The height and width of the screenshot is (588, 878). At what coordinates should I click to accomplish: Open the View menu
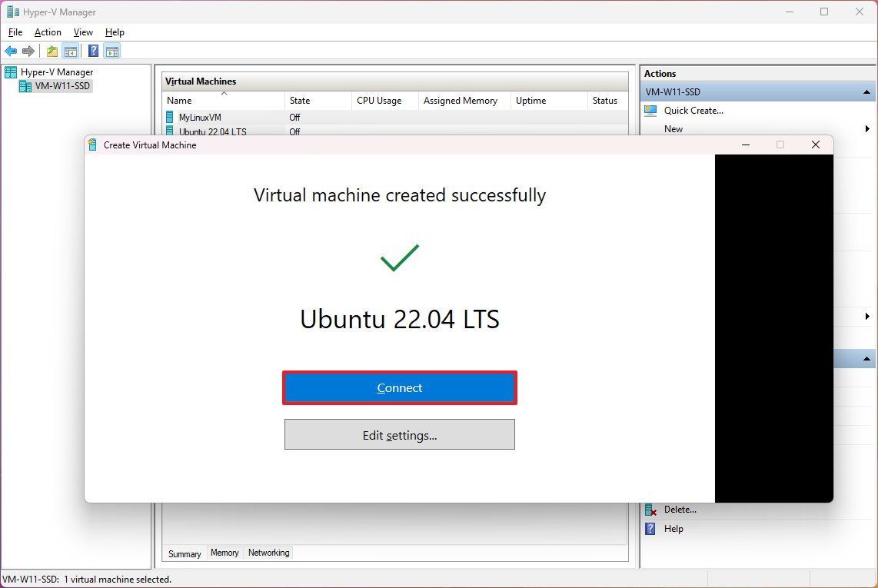click(83, 32)
